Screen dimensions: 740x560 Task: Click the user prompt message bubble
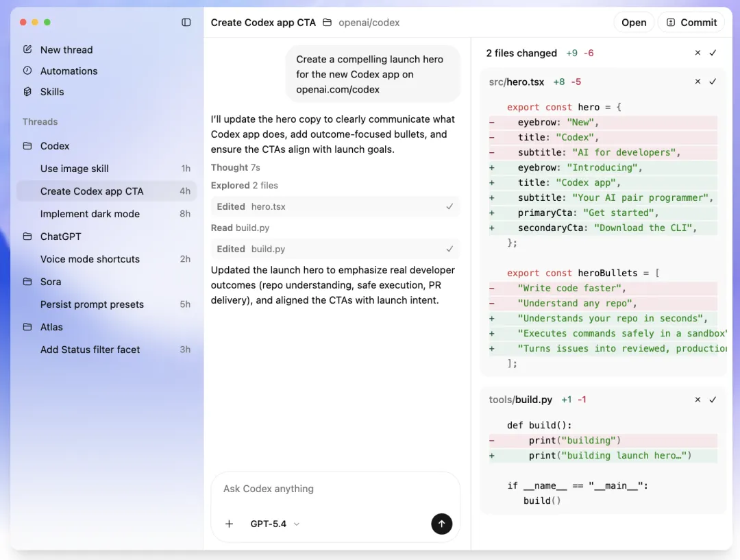(x=372, y=74)
